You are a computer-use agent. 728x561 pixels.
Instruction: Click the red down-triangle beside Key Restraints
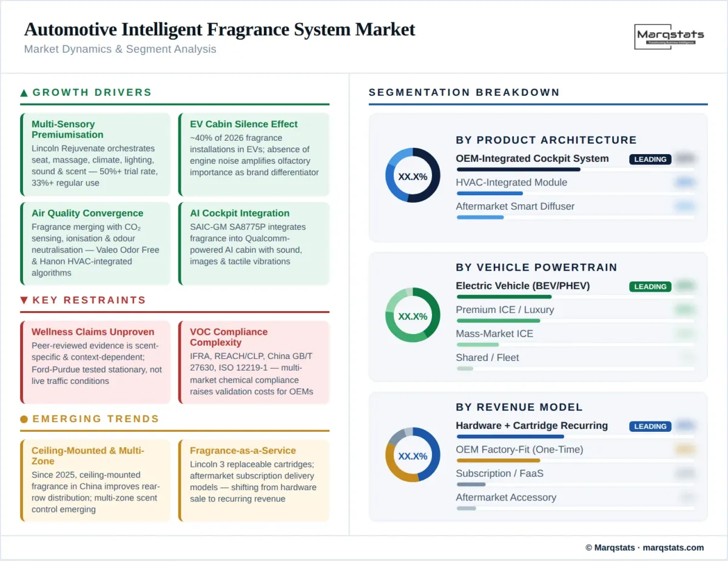click(24, 300)
